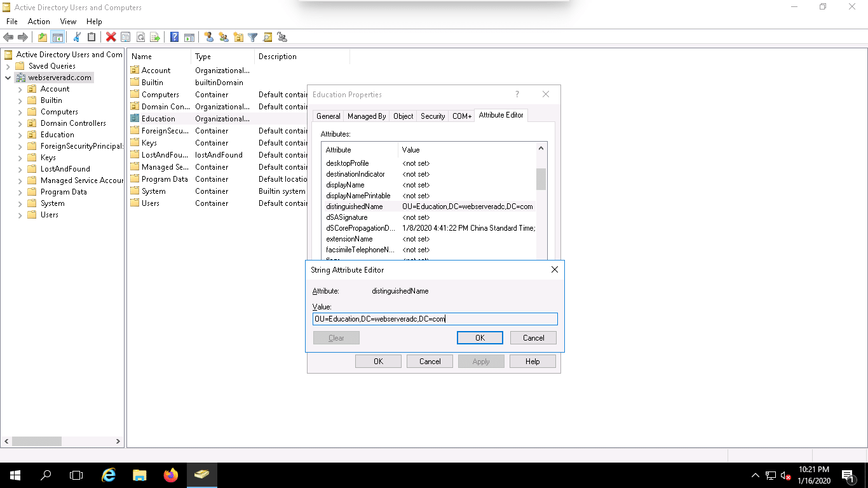Image resolution: width=868 pixels, height=488 pixels.
Task: Click the Refresh toolbar icon
Action: [x=140, y=37]
